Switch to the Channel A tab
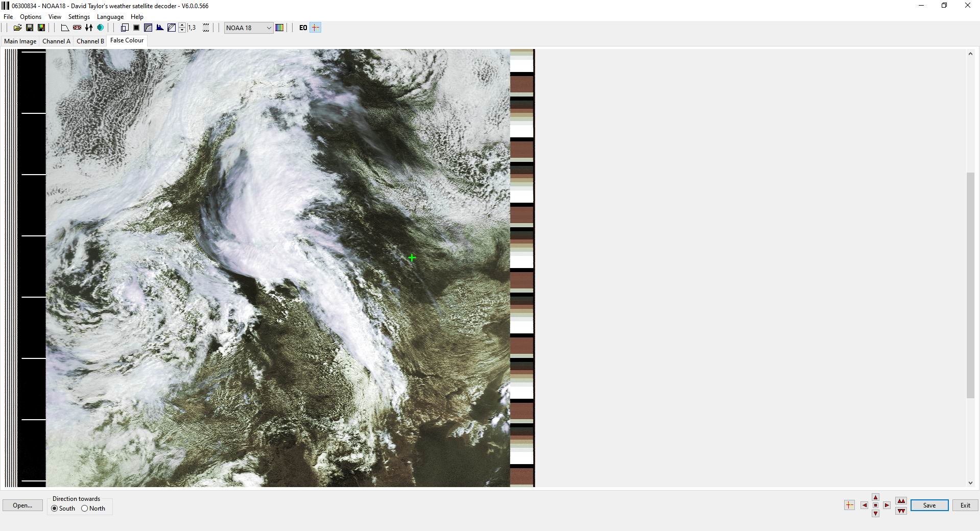Image resolution: width=980 pixels, height=531 pixels. tap(56, 41)
